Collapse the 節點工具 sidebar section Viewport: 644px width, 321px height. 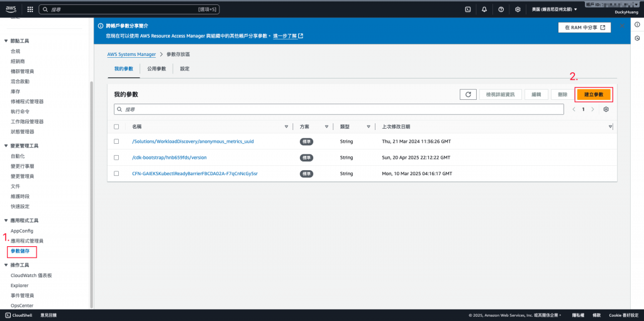pos(6,41)
